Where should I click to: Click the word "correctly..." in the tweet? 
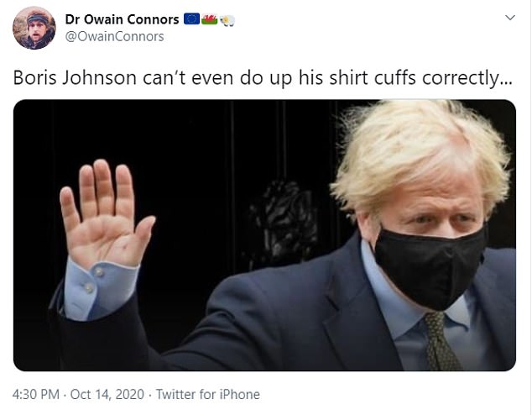467,78
